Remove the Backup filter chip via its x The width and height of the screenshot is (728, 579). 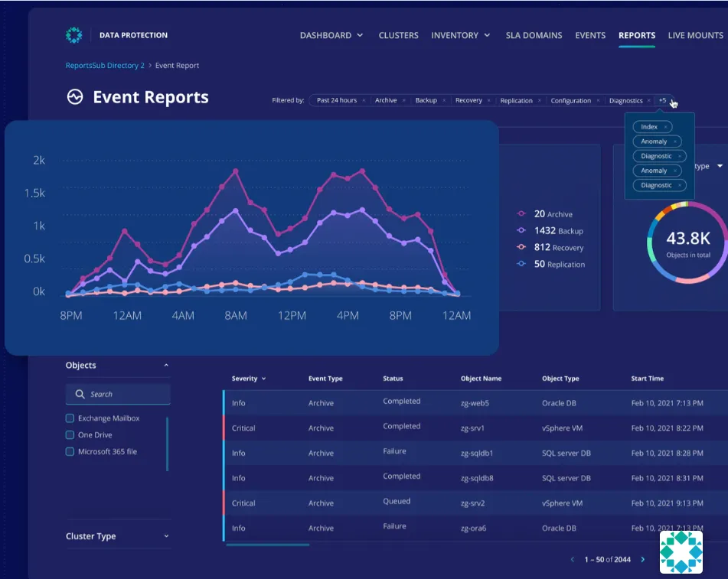(444, 101)
